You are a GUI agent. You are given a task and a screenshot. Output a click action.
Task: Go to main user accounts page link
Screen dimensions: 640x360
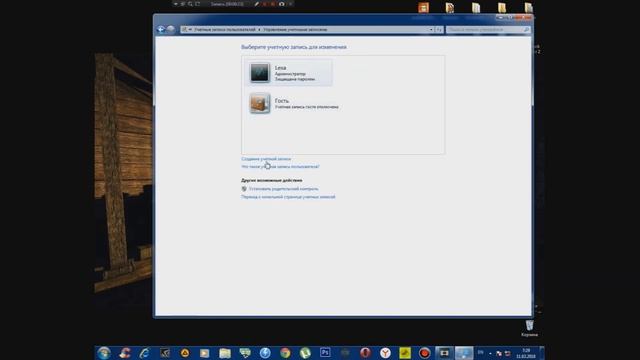pyautogui.click(x=288, y=197)
